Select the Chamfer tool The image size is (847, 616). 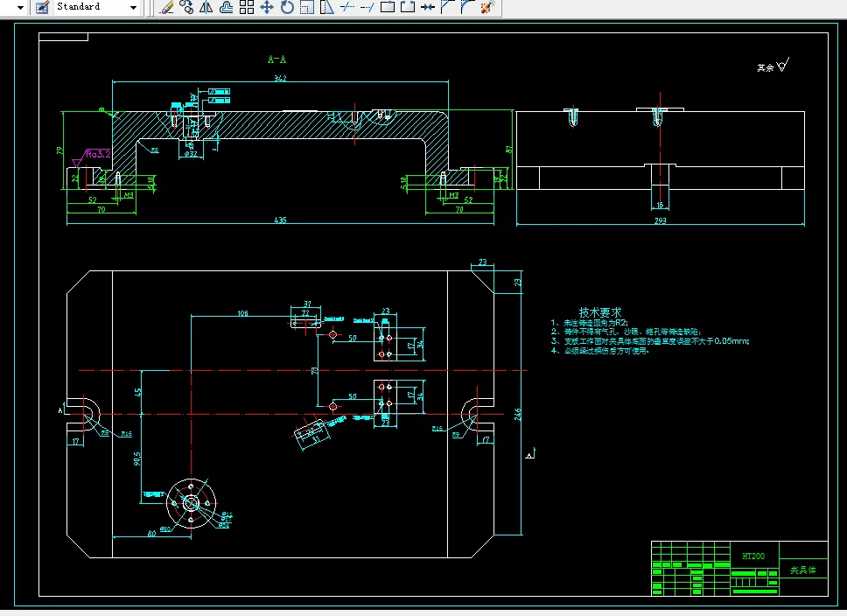447,7
